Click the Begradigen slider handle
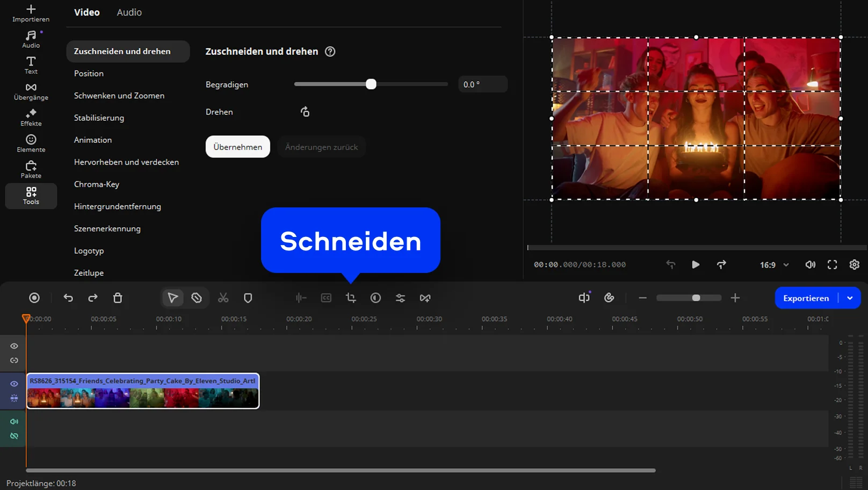This screenshot has width=868, height=490. point(371,84)
